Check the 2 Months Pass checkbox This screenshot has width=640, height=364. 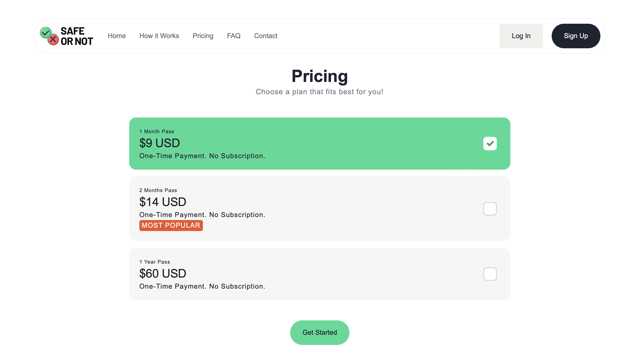[x=490, y=209]
